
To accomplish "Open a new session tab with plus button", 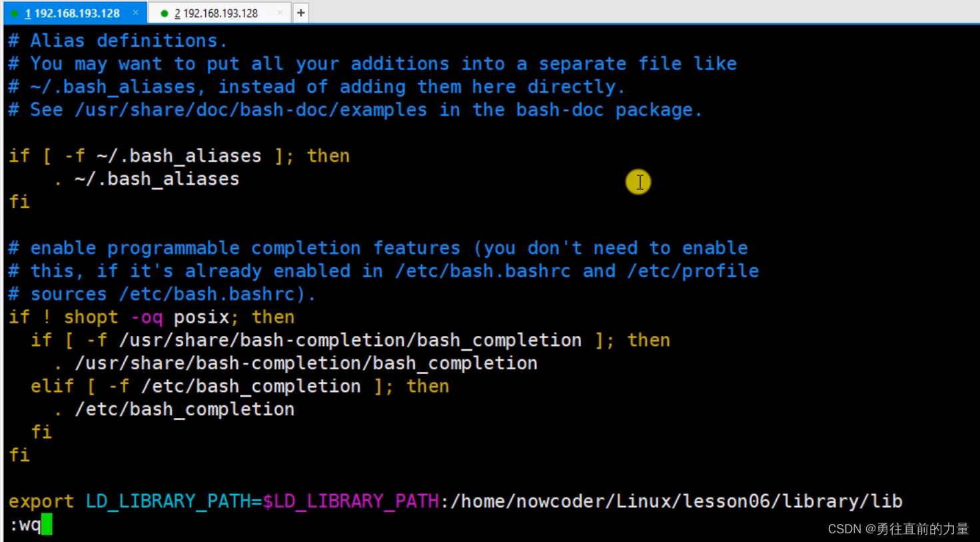I will (300, 13).
